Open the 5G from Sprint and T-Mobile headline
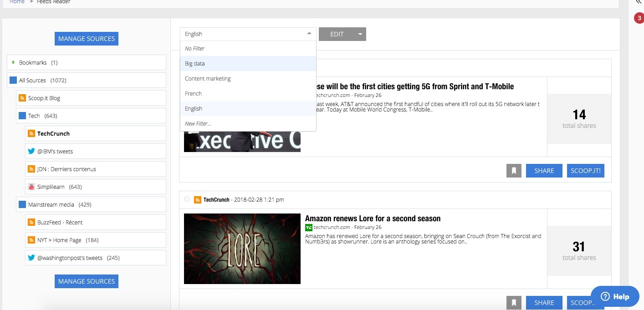 click(x=415, y=86)
